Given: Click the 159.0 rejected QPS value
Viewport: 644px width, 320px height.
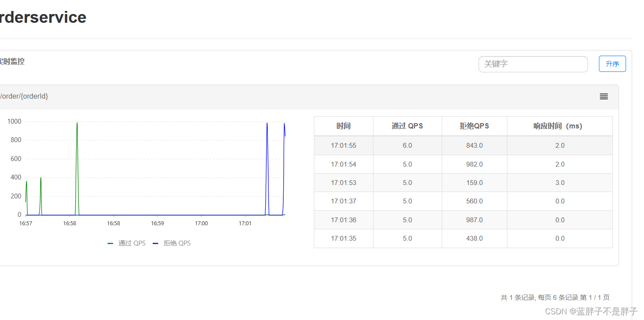Looking at the screenshot, I should pos(474,183).
